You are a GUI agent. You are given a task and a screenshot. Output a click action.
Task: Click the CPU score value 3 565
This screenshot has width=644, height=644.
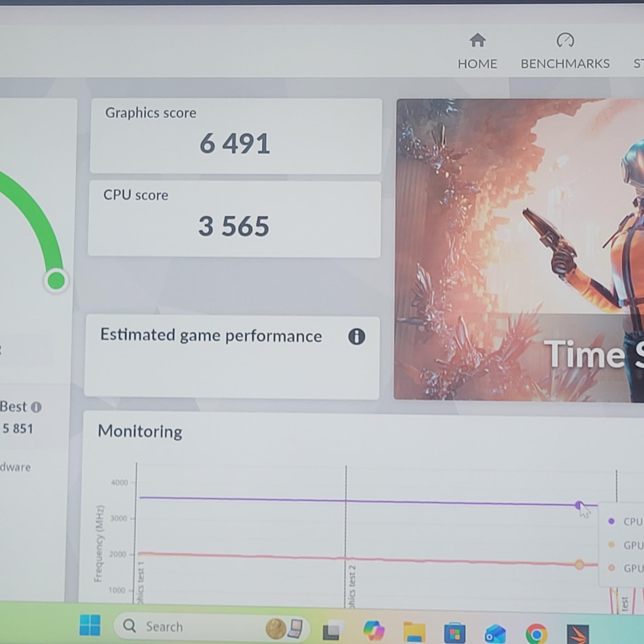(x=234, y=226)
